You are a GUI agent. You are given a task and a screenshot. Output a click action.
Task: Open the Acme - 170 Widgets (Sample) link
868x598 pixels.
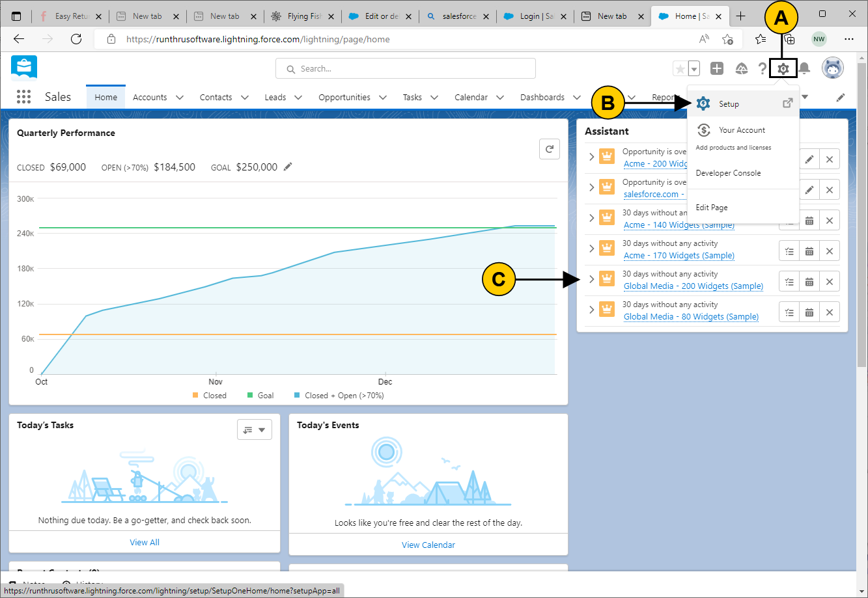679,256
